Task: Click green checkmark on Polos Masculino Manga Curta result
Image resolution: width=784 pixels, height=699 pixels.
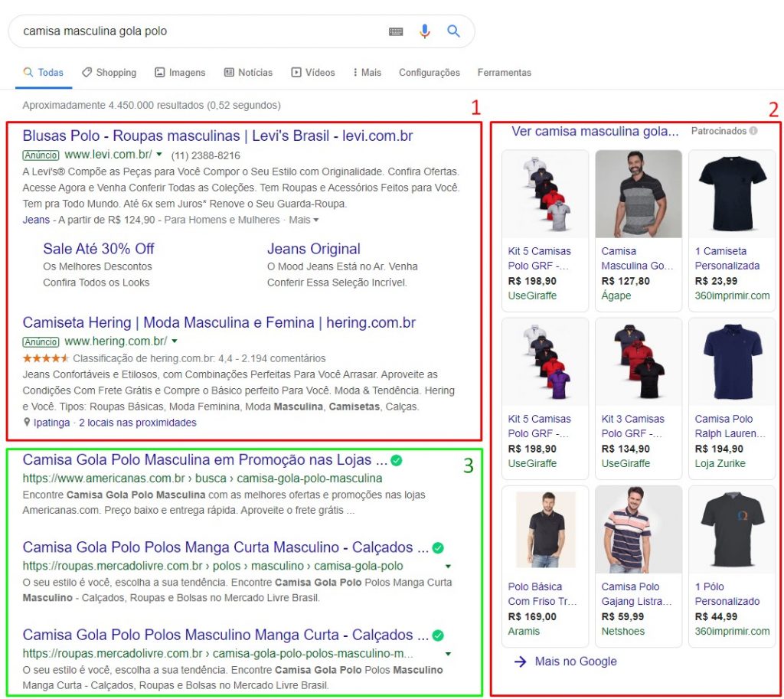Action: tap(437, 635)
